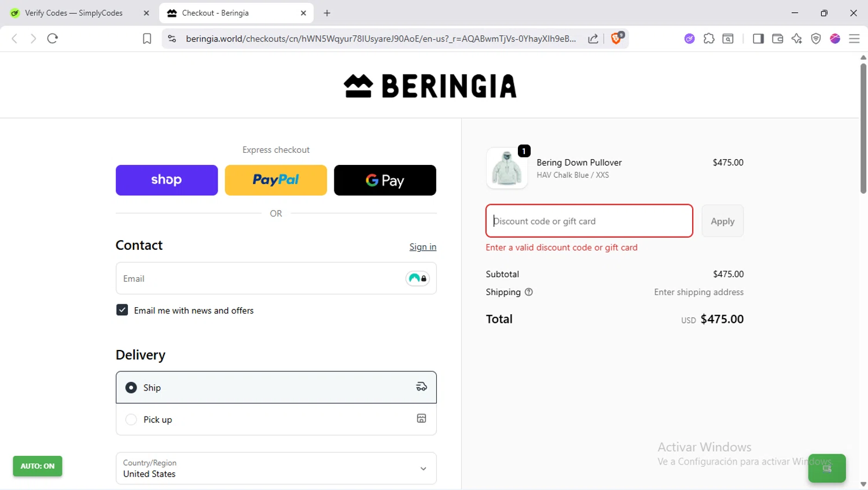Click the store icon in Pick up row
This screenshot has height=490, width=868.
[421, 419]
